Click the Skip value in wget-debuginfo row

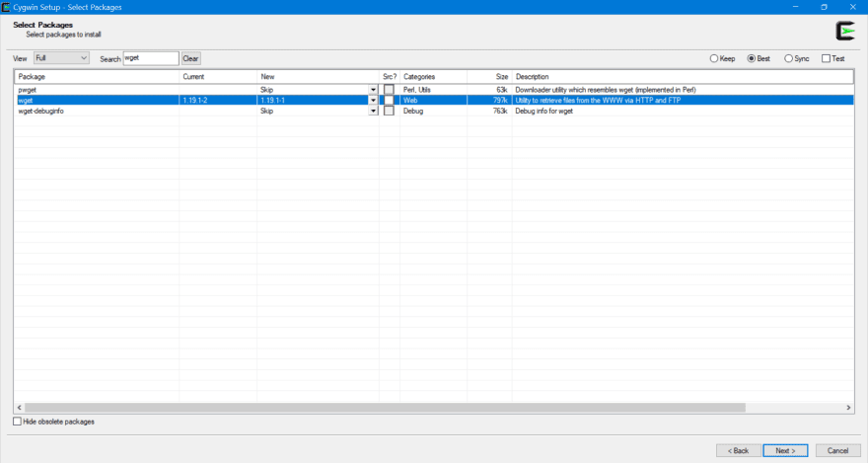[x=267, y=111]
